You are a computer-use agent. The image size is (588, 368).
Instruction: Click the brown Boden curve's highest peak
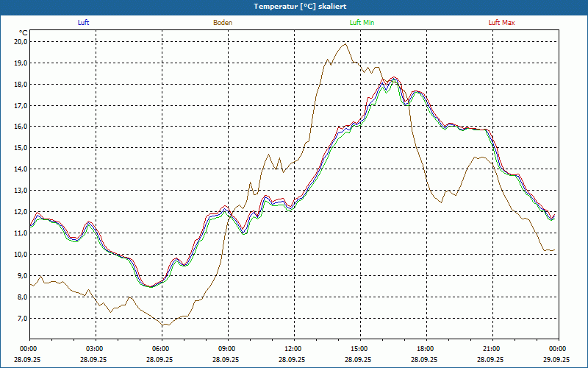(345, 43)
